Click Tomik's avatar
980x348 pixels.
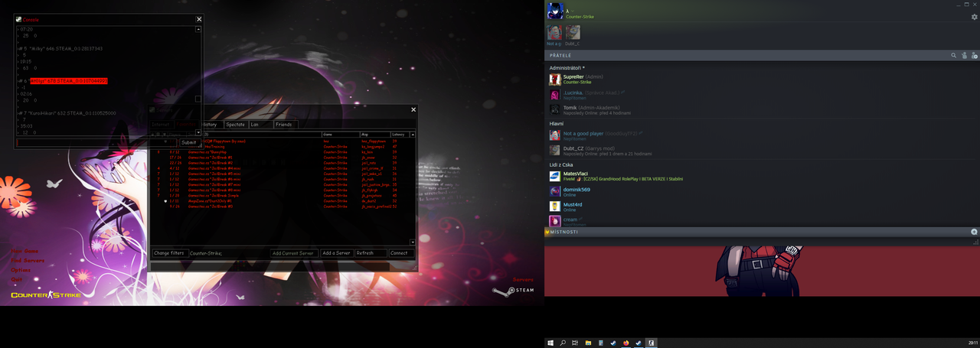[x=555, y=110]
